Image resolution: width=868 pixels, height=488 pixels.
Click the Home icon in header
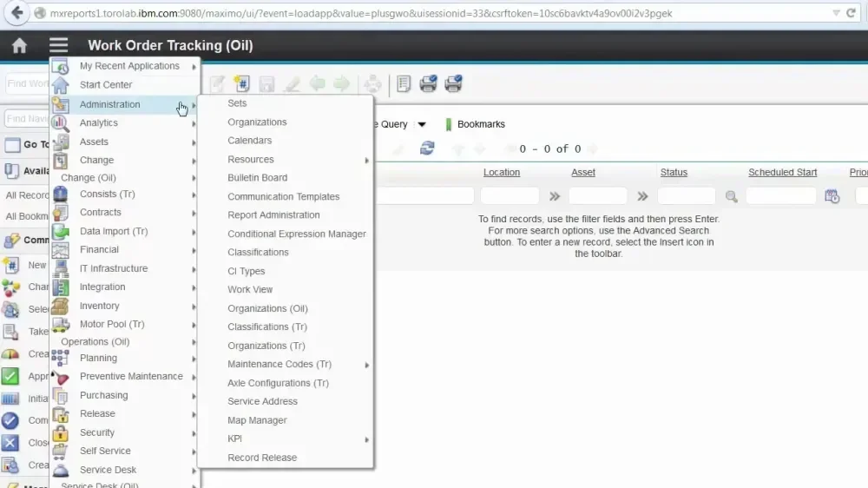[19, 45]
